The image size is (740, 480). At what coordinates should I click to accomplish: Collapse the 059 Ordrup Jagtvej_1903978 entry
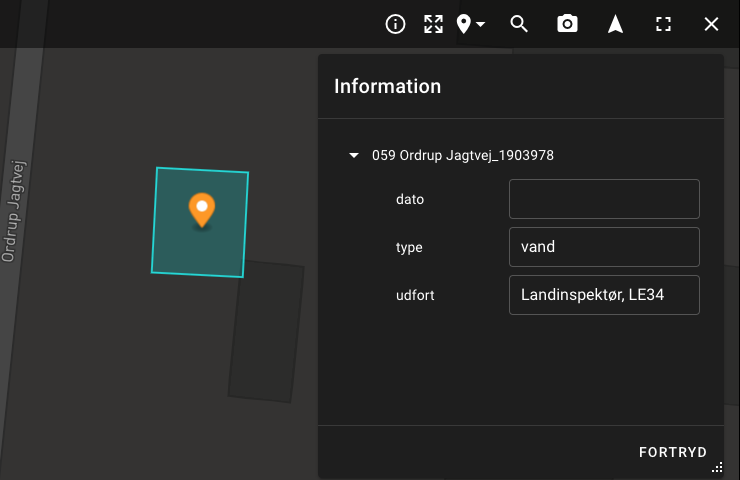353,155
